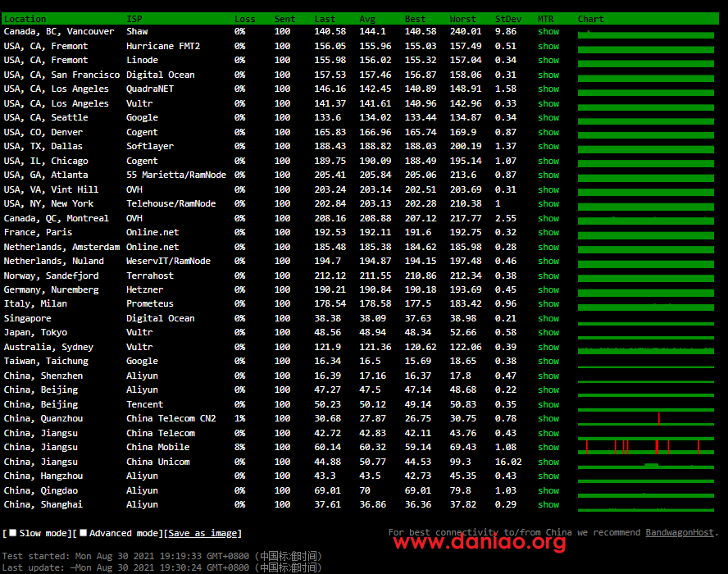Show MTR for Qingdao Aliyun row
The image size is (728, 574).
(x=548, y=491)
